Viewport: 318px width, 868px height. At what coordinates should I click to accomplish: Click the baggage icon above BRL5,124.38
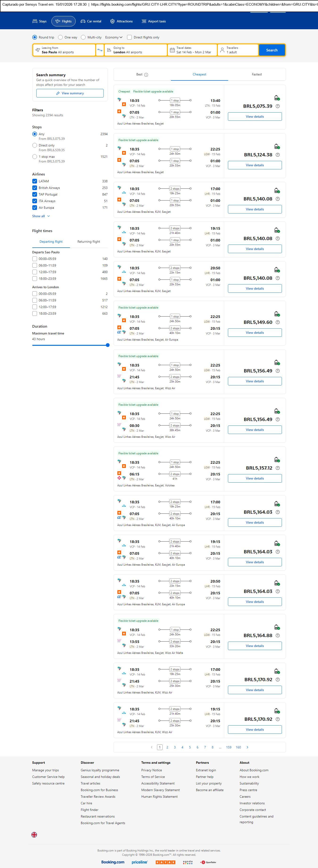point(277,146)
